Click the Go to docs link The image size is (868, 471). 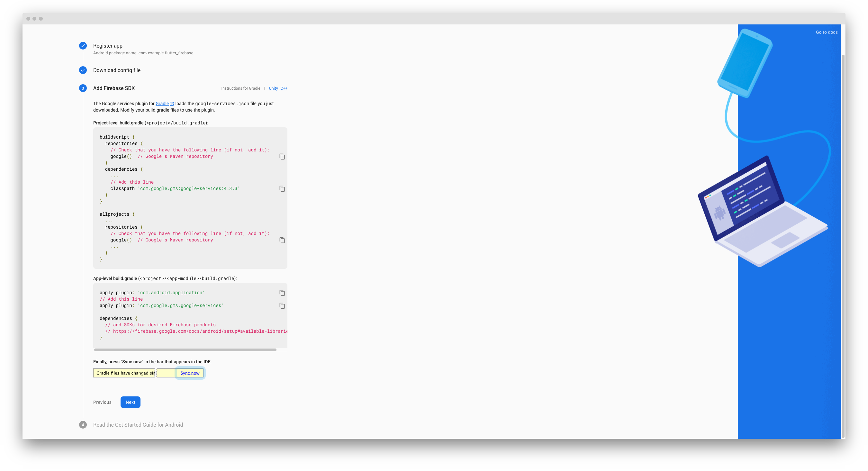[x=827, y=32]
